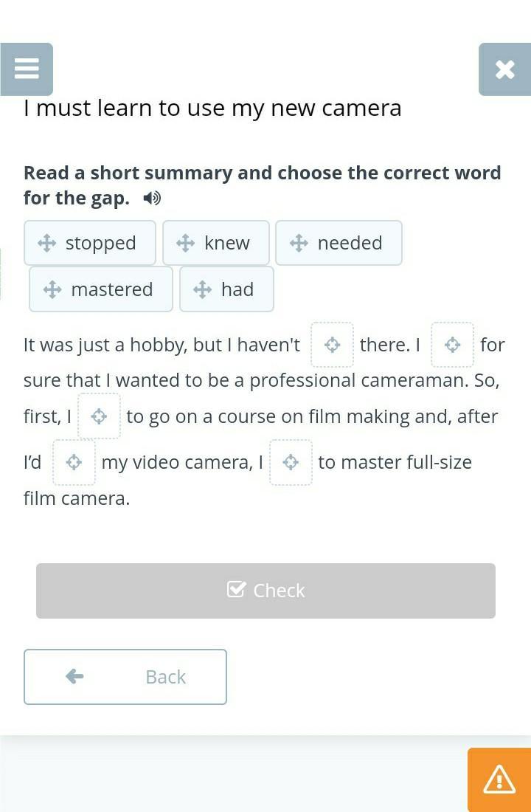Close the exercise with X button

coord(504,69)
